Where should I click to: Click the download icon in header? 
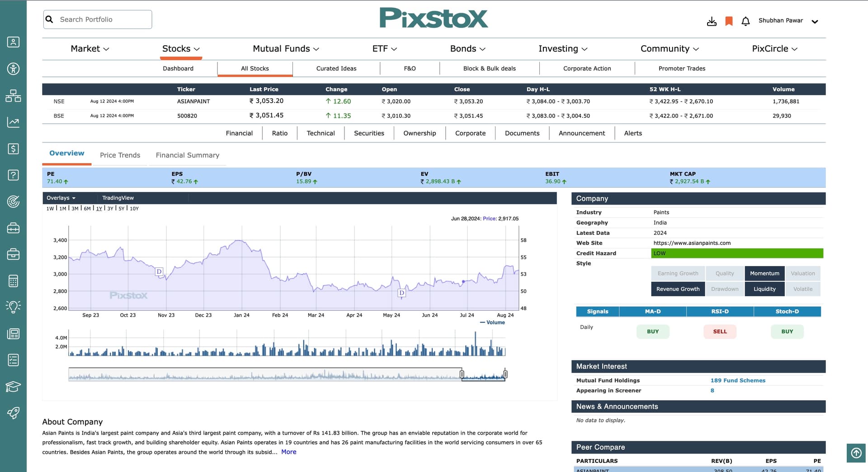pyautogui.click(x=712, y=21)
